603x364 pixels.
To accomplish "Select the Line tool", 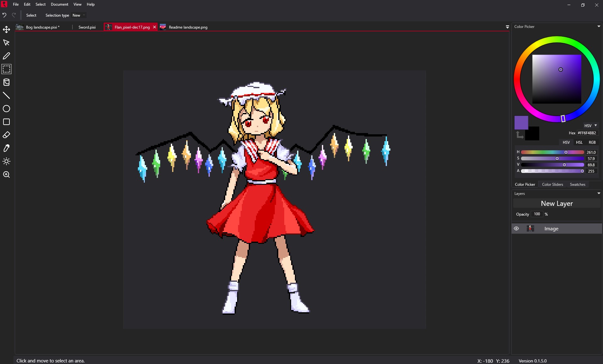I will point(6,96).
